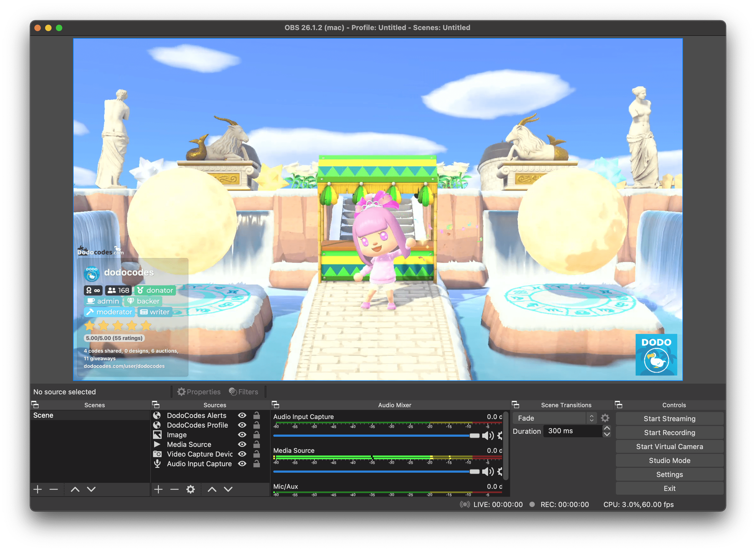Pop out the Sources dock icon
756x551 pixels.
click(x=155, y=405)
